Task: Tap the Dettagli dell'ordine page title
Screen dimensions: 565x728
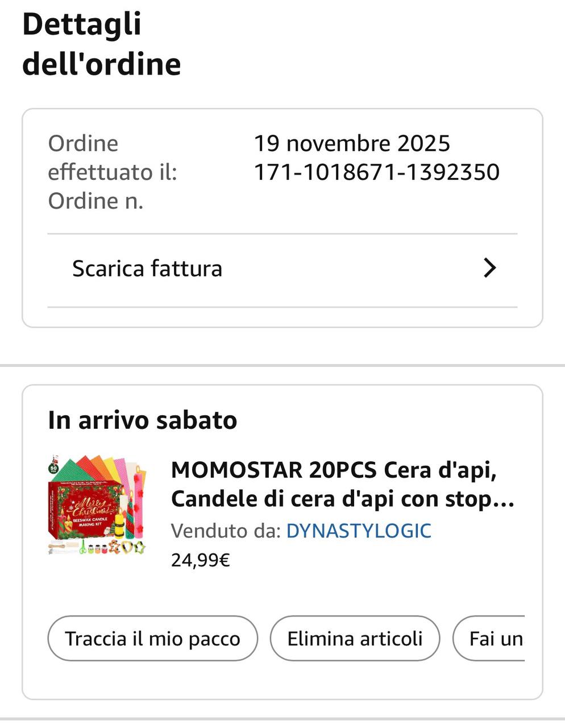Action: click(101, 44)
